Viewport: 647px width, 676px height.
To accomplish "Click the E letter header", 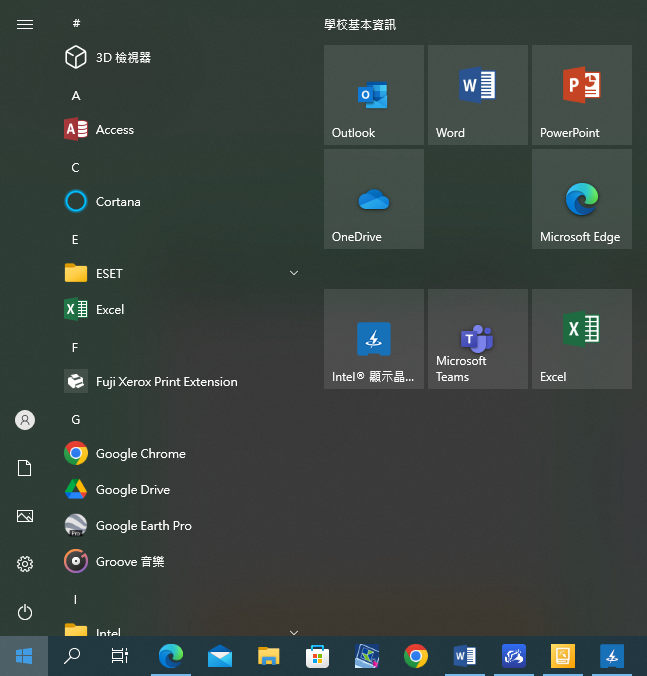I will 75,239.
